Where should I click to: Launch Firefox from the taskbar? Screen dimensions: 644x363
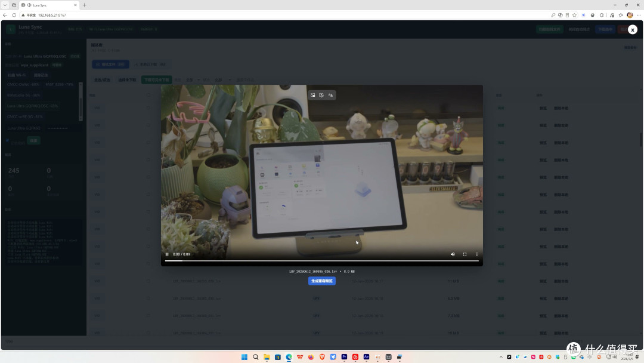click(x=311, y=357)
